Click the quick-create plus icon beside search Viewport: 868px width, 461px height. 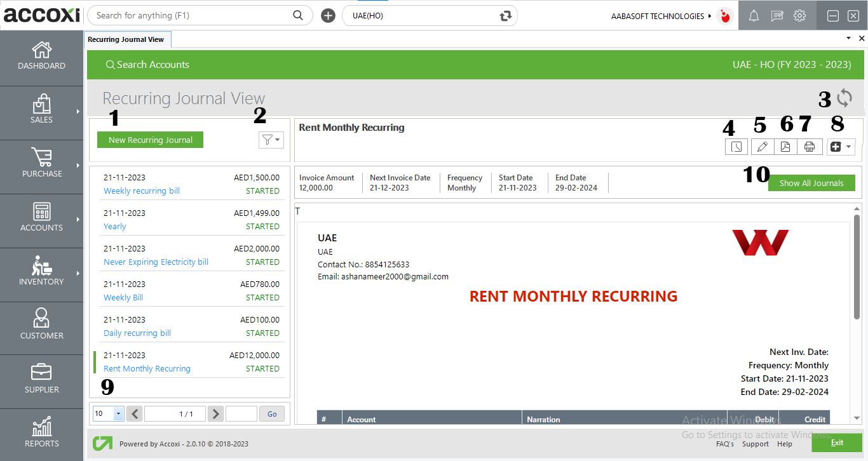pyautogui.click(x=328, y=15)
